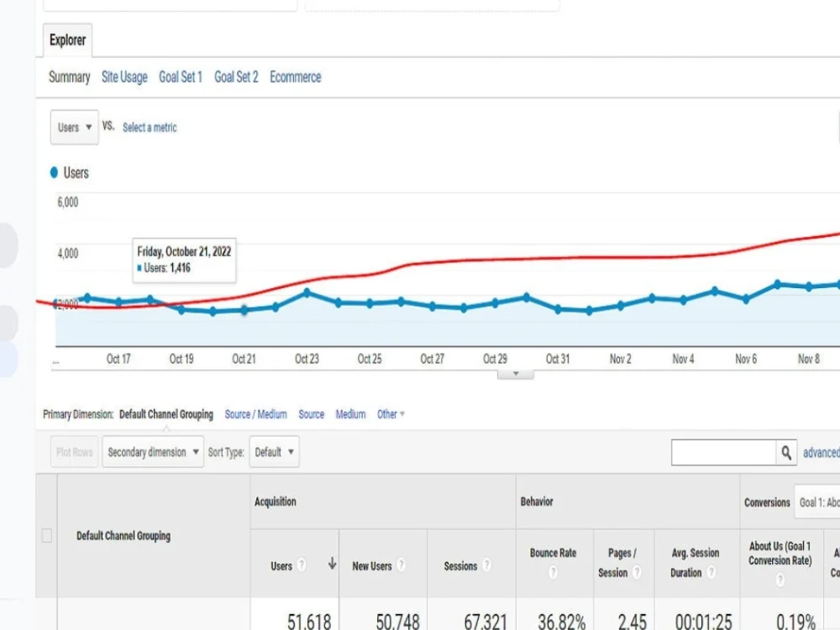840x630 pixels.
Task: Sort by Avg. Session Duration column
Action: [x=695, y=563]
